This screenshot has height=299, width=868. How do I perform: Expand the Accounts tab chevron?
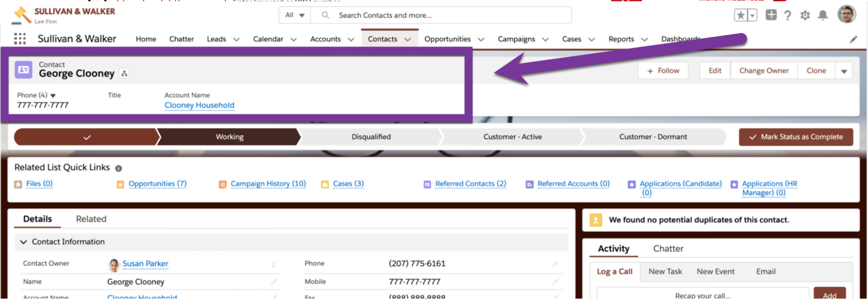point(351,39)
